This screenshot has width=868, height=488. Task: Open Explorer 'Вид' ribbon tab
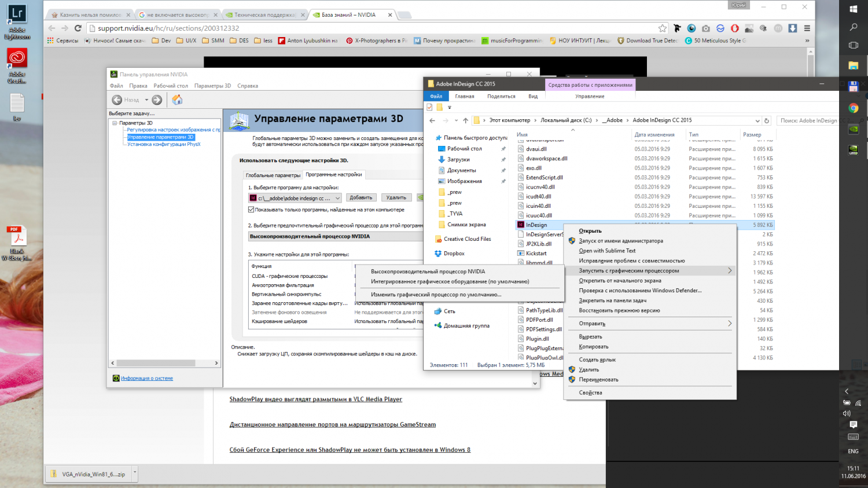click(533, 96)
